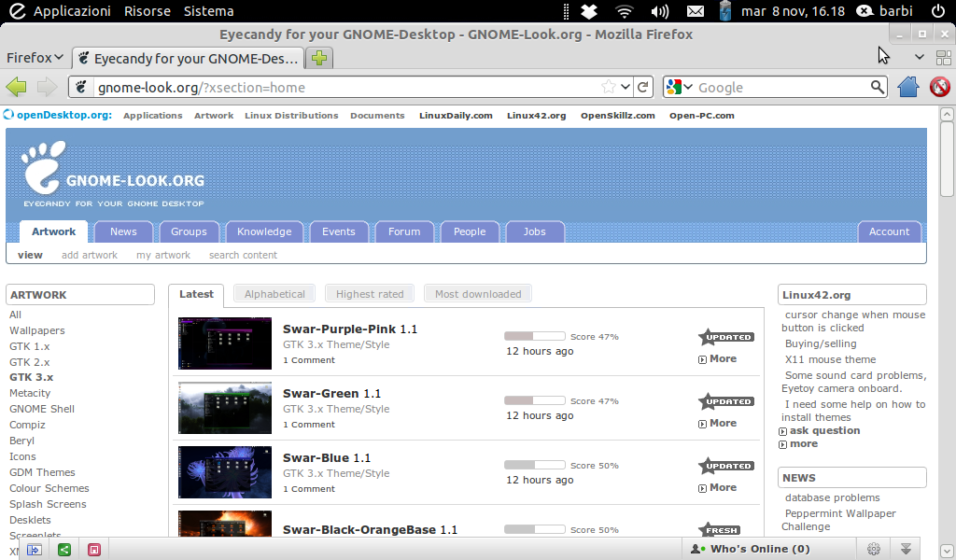Open the People tab
The image size is (956, 560).
click(470, 231)
